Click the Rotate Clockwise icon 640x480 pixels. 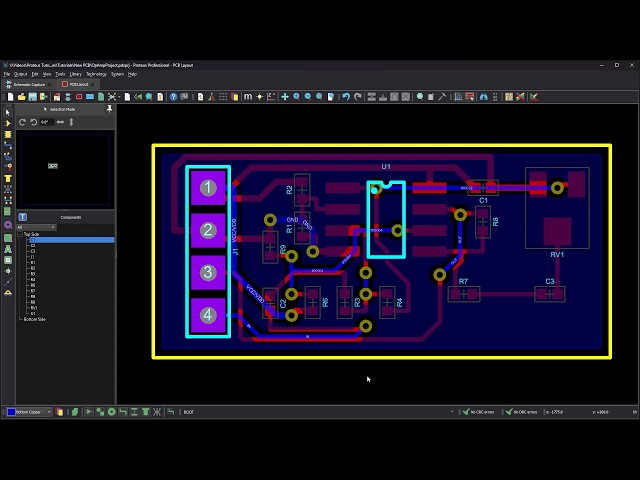(22, 122)
